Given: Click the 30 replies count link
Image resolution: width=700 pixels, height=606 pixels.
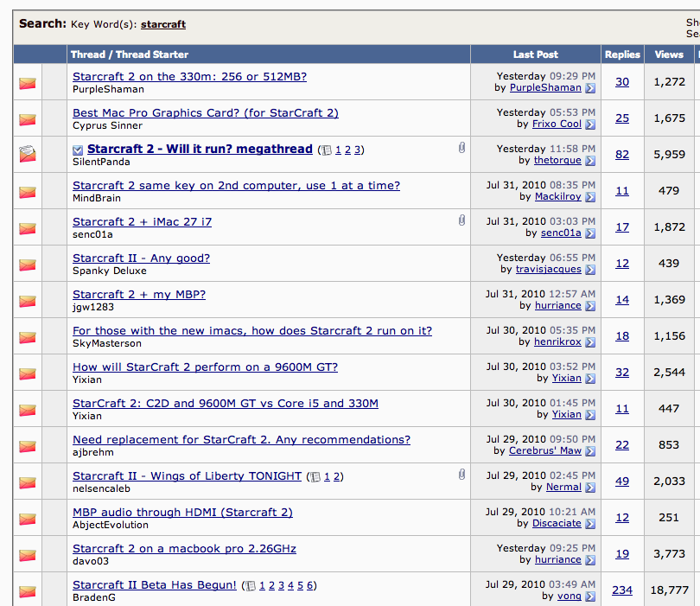Looking at the screenshot, I should 622,82.
